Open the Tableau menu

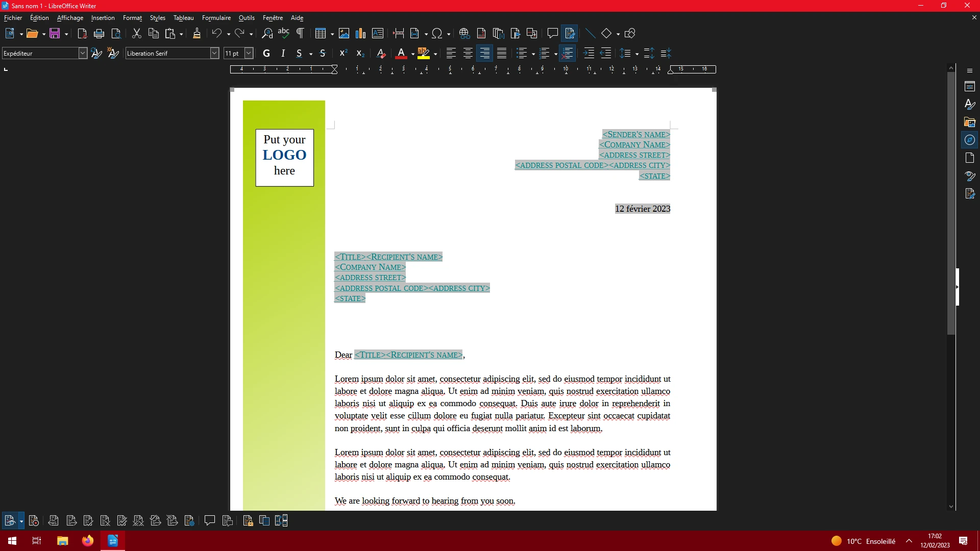(x=183, y=18)
